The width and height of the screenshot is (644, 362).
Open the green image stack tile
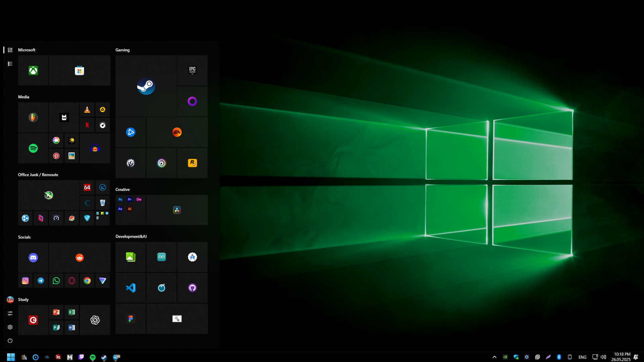(x=131, y=257)
